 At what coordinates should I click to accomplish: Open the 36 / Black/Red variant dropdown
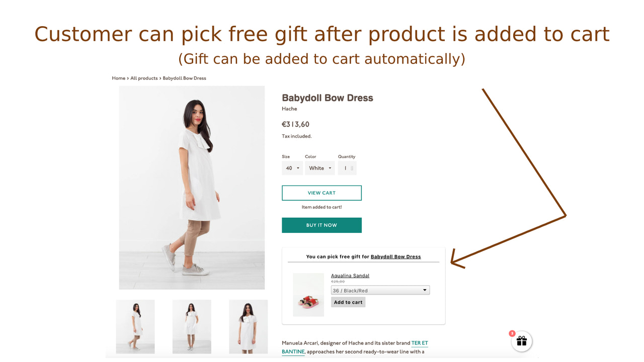379,290
